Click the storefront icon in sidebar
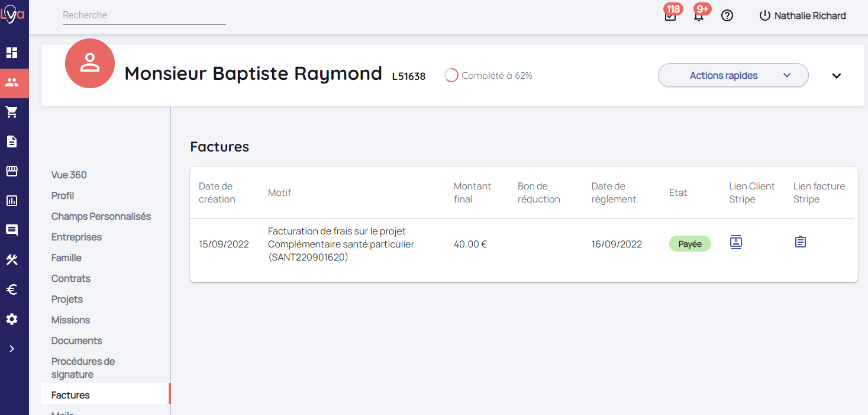Image resolution: width=868 pixels, height=415 pixels. coord(12,171)
